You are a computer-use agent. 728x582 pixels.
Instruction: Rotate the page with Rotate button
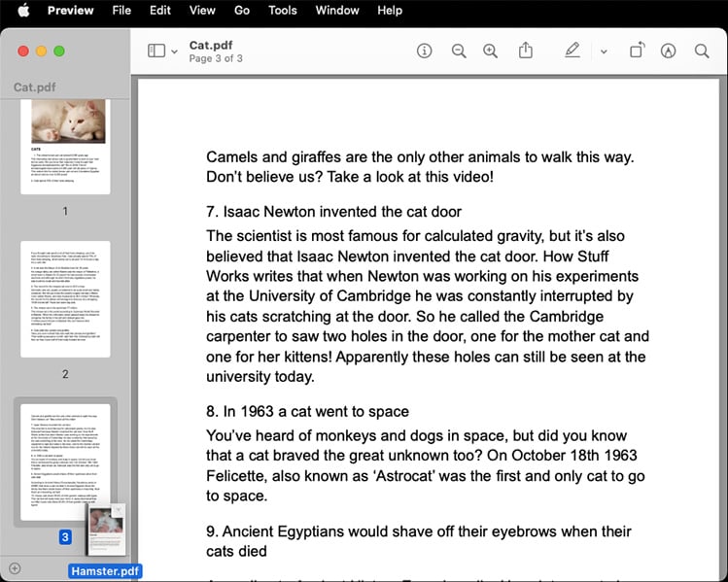(x=638, y=51)
